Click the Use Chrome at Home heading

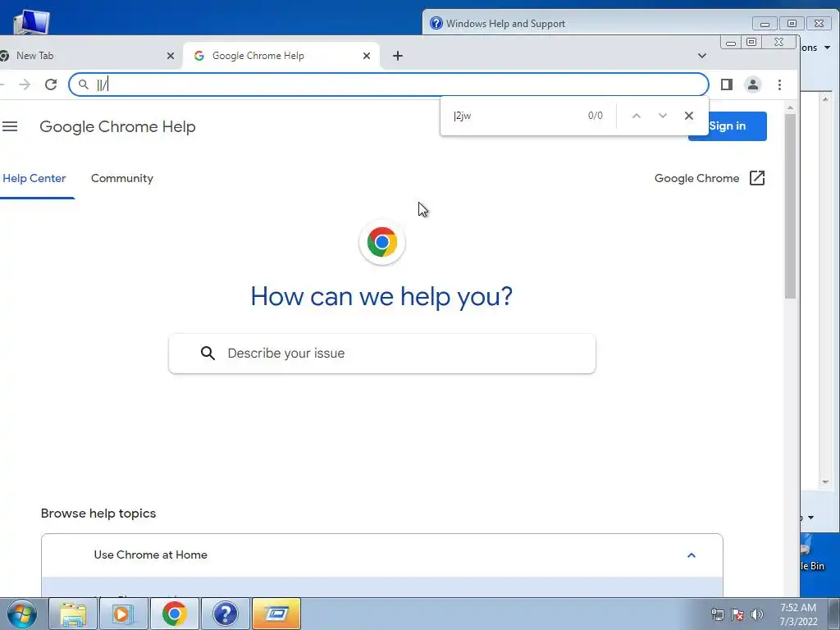pyautogui.click(x=151, y=555)
